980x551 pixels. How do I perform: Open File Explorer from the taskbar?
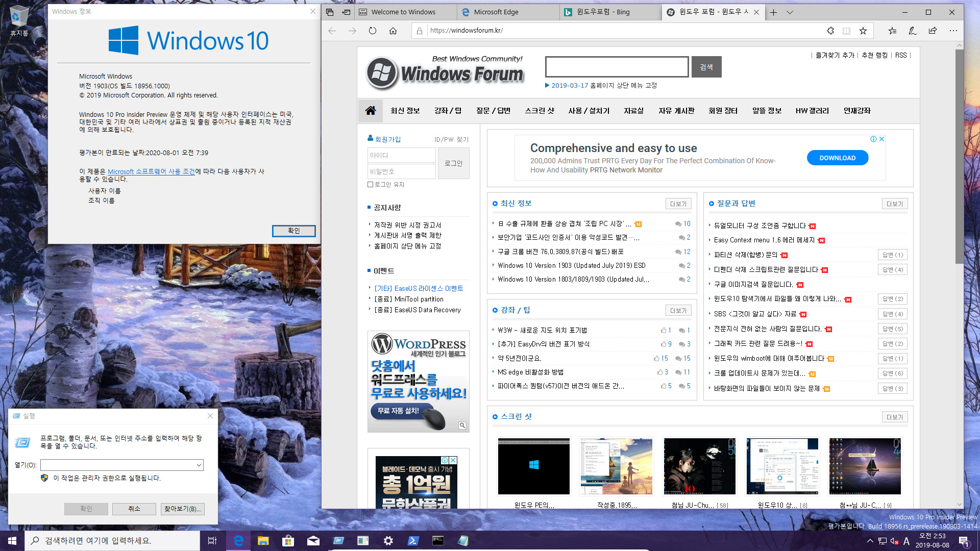click(x=263, y=541)
